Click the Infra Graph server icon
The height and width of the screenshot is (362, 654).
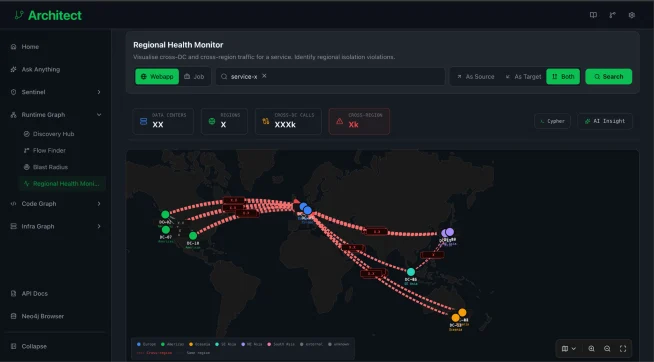point(13,226)
